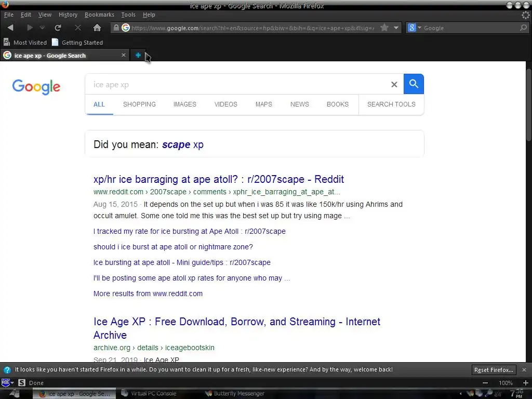Zoom in with the plus button

[x=525, y=383]
